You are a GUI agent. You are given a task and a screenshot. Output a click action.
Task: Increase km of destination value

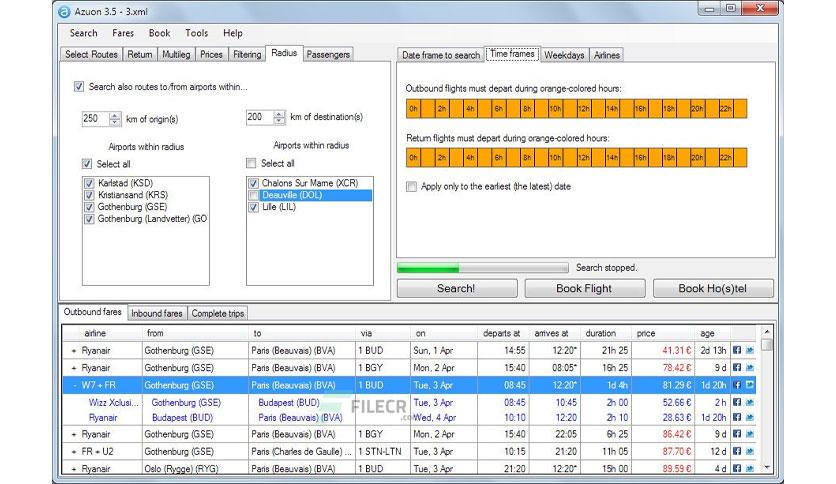[279, 114]
